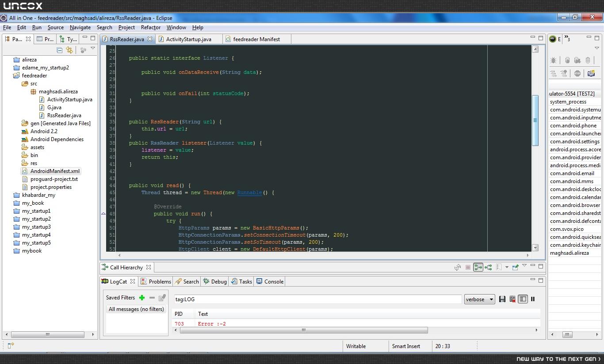The height and width of the screenshot is (364, 604).
Task: Update heap for selected process
Action: click(x=567, y=60)
